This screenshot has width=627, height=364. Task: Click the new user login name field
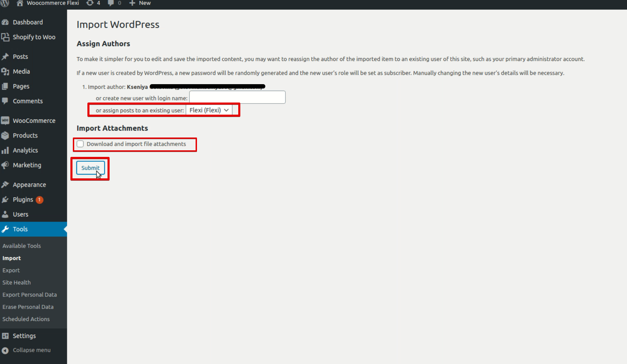click(238, 97)
